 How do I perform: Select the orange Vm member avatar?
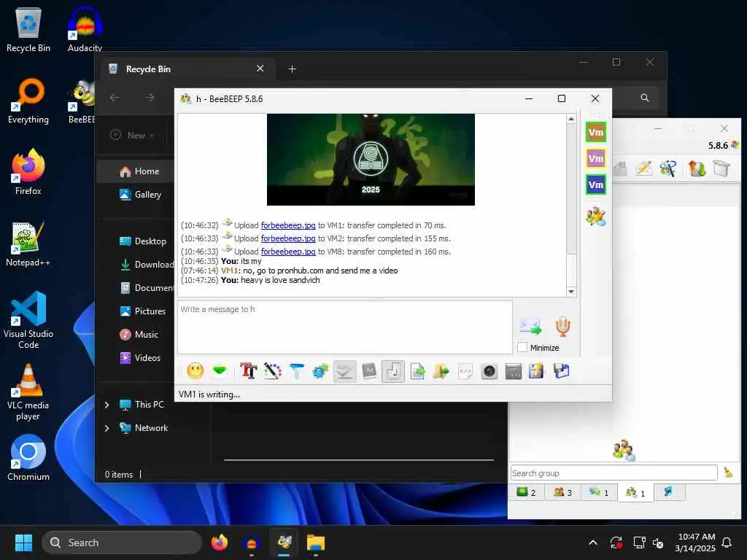pyautogui.click(x=595, y=132)
